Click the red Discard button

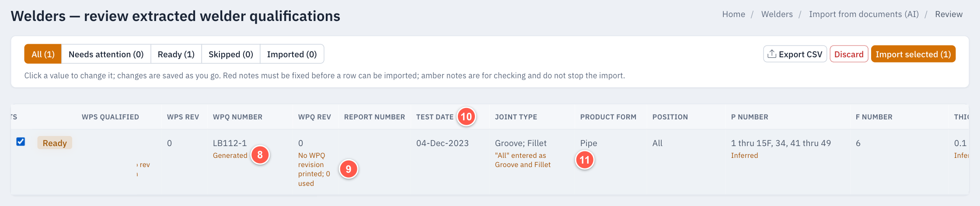coord(849,54)
